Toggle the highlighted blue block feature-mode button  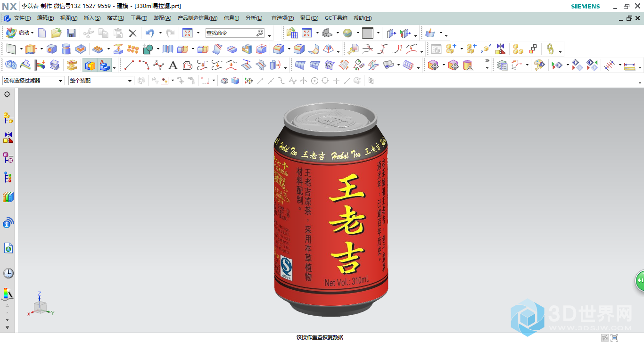[104, 65]
